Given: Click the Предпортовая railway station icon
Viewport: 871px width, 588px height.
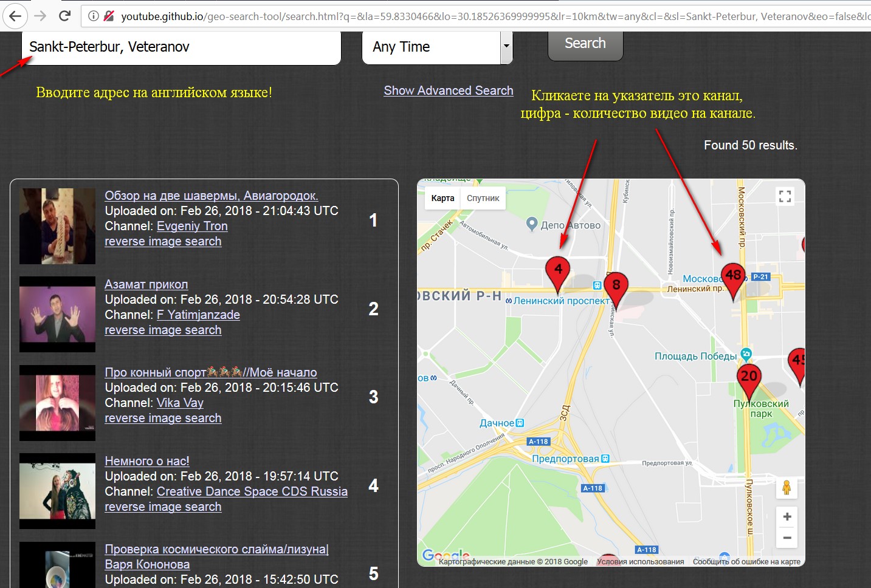Looking at the screenshot, I should tap(605, 459).
